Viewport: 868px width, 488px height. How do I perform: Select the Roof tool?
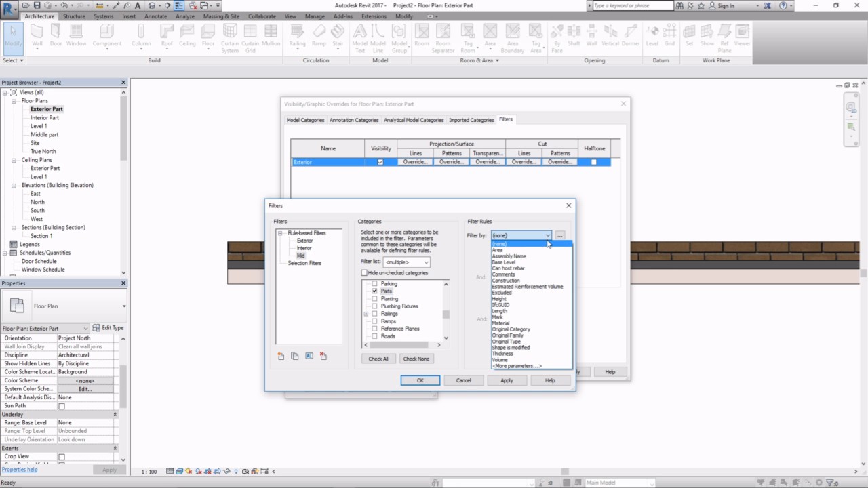coord(167,35)
